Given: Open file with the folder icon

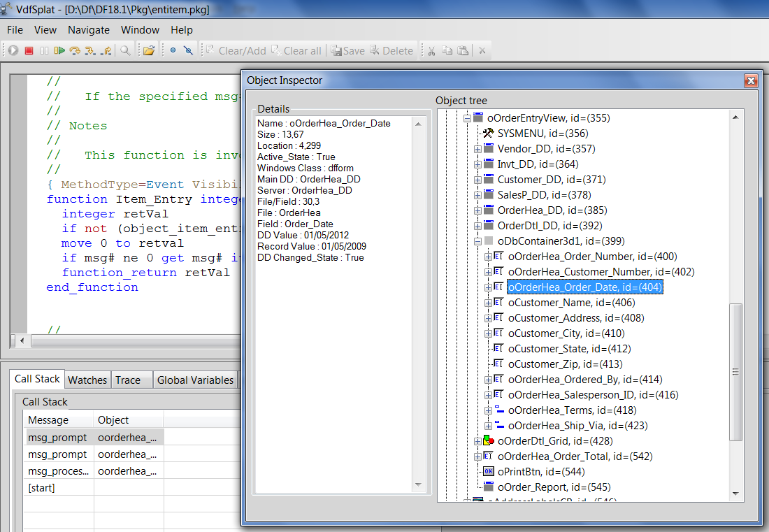Looking at the screenshot, I should pyautogui.click(x=149, y=50).
